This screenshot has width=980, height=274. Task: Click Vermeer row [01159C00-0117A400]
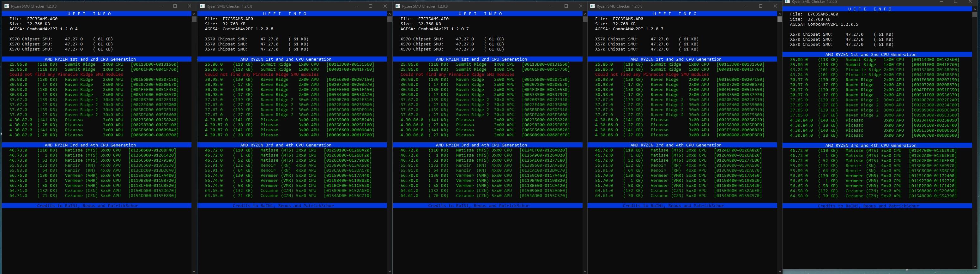pyautogui.click(x=93, y=176)
